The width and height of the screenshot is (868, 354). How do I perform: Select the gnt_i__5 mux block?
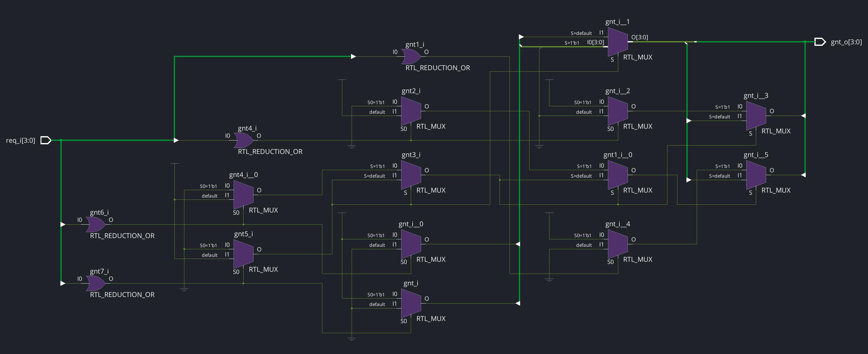pyautogui.click(x=756, y=175)
